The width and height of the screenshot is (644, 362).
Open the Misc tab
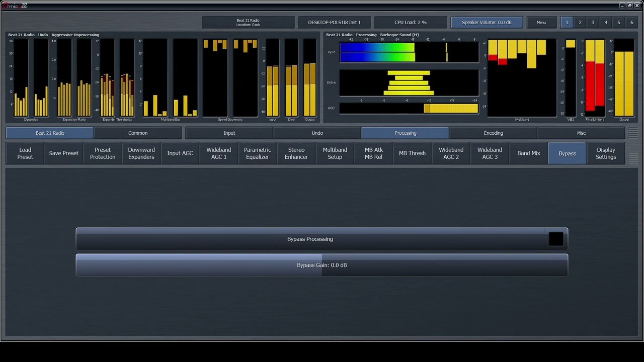coord(582,133)
